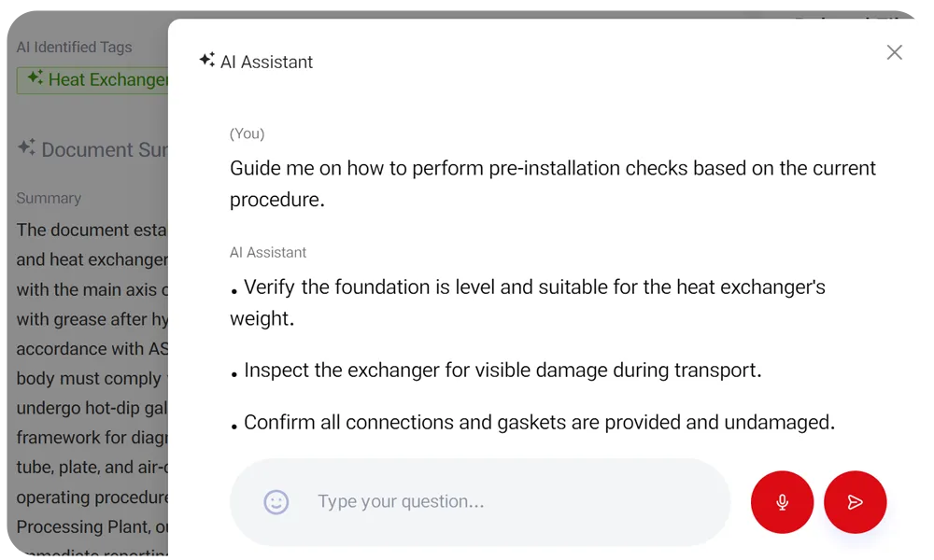Click the '(You)' sender label
This screenshot has width=934, height=560.
[248, 133]
